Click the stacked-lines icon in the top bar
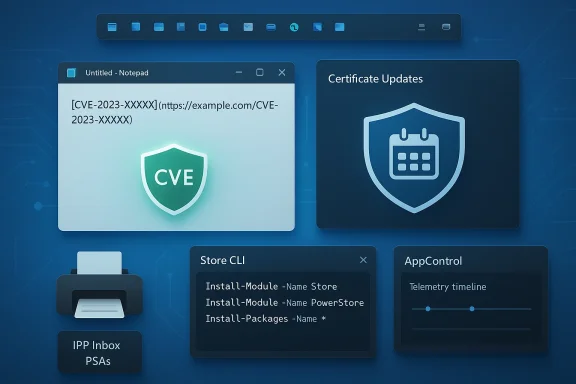This screenshot has width=576, height=384. pos(421,27)
